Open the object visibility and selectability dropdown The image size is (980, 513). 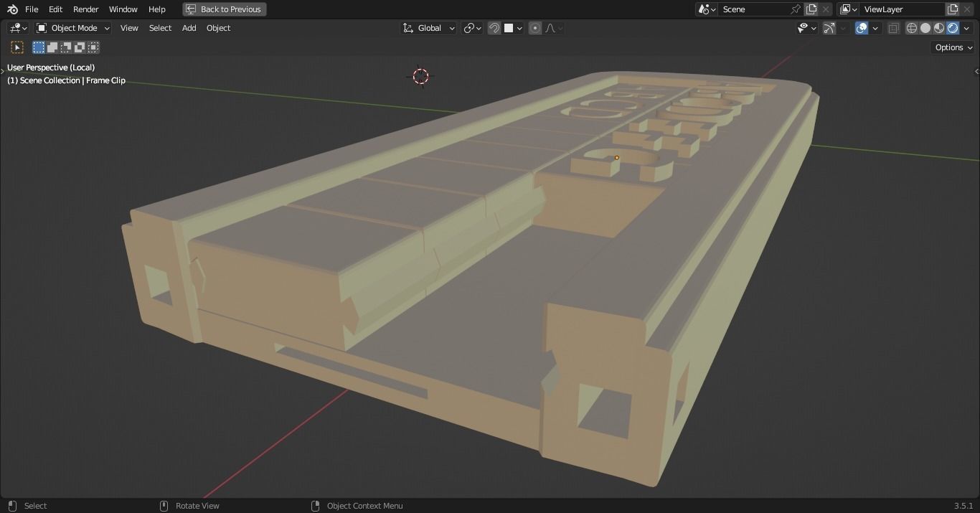coord(807,28)
